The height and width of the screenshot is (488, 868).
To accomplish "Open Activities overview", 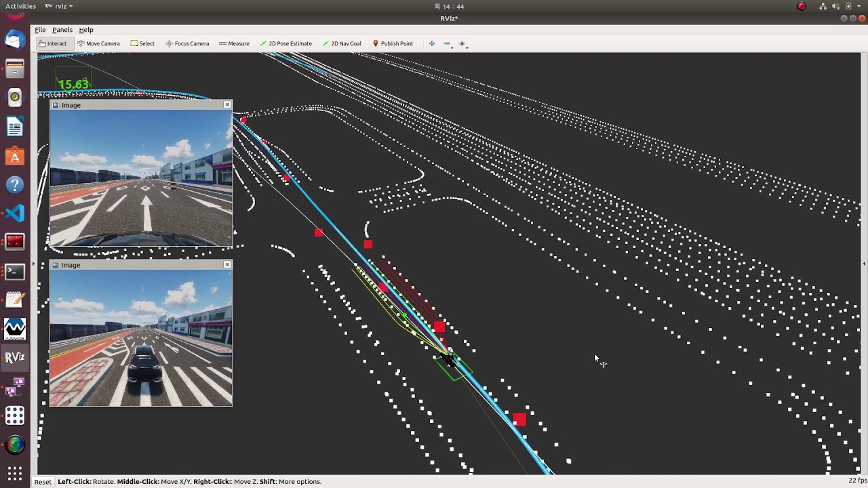I will click(20, 6).
